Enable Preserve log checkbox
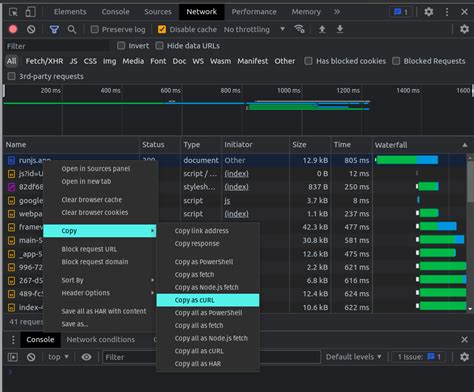474x392 pixels. pyautogui.click(x=95, y=29)
